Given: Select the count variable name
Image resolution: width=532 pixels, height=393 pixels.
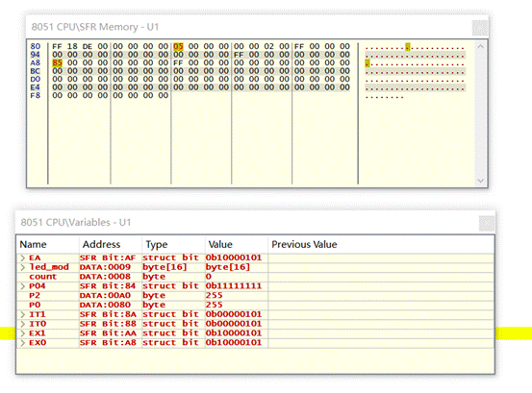Looking at the screenshot, I should [x=42, y=277].
